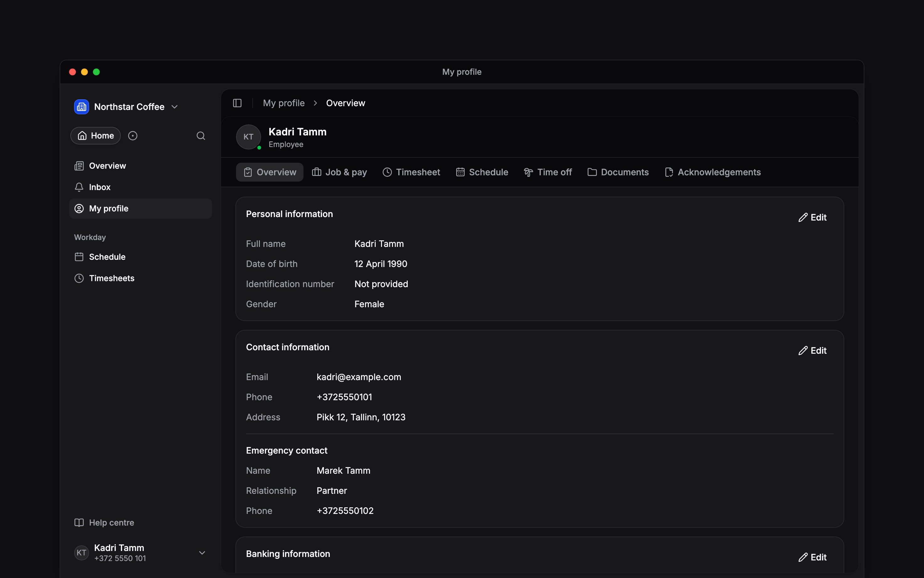Click the pencil icon in Personal information
This screenshot has height=578, width=924.
803,217
